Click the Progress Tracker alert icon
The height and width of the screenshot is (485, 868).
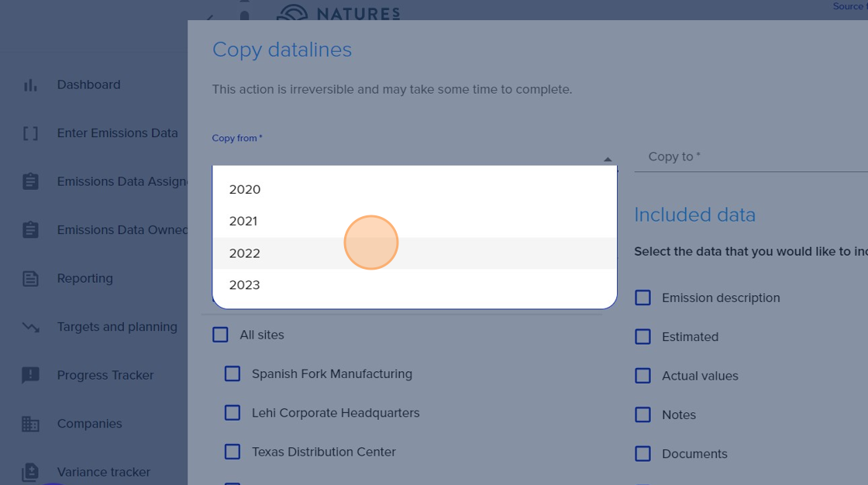coord(30,376)
